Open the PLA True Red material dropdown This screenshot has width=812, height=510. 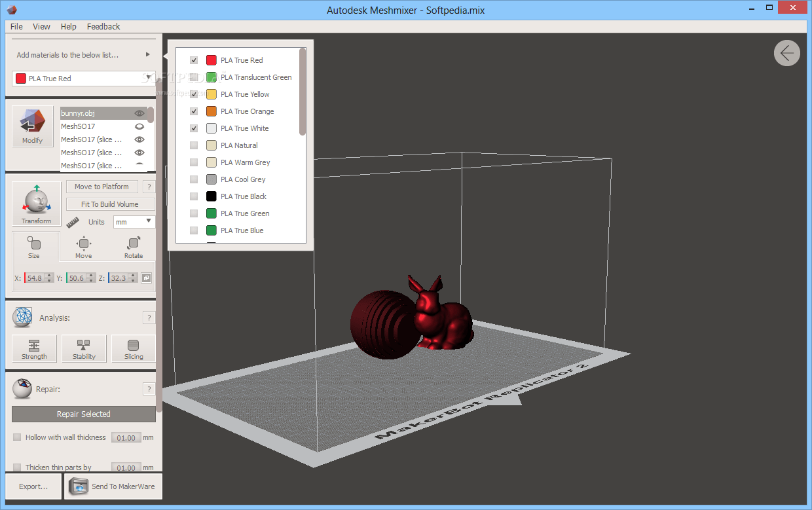(x=84, y=79)
